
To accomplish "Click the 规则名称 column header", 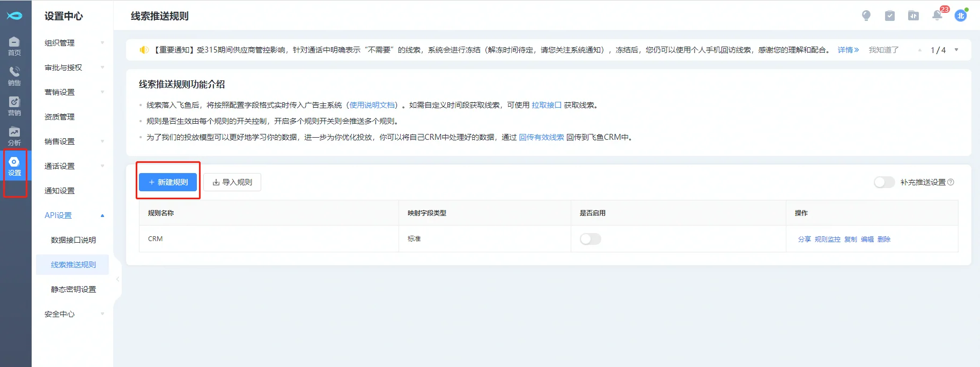I will click(x=269, y=213).
